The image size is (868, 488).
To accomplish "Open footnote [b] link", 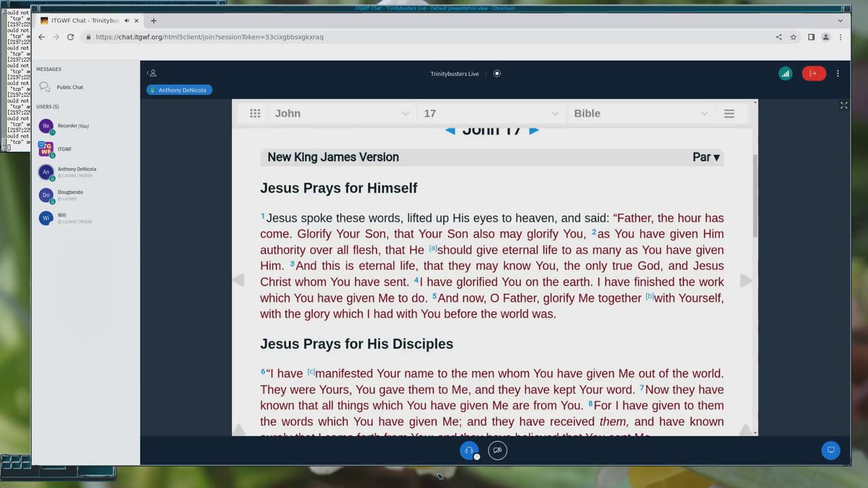I will [650, 296].
